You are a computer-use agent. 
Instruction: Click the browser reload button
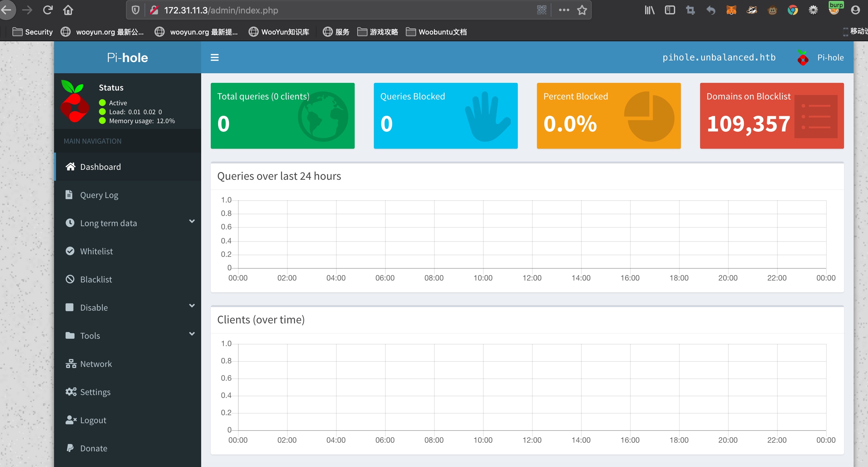pyautogui.click(x=48, y=10)
